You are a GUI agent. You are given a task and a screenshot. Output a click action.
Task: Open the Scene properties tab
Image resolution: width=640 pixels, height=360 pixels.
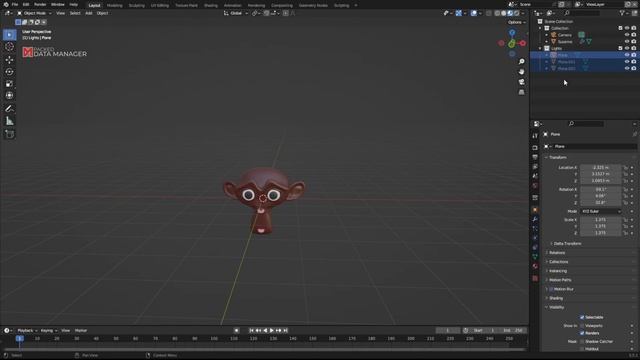(535, 176)
